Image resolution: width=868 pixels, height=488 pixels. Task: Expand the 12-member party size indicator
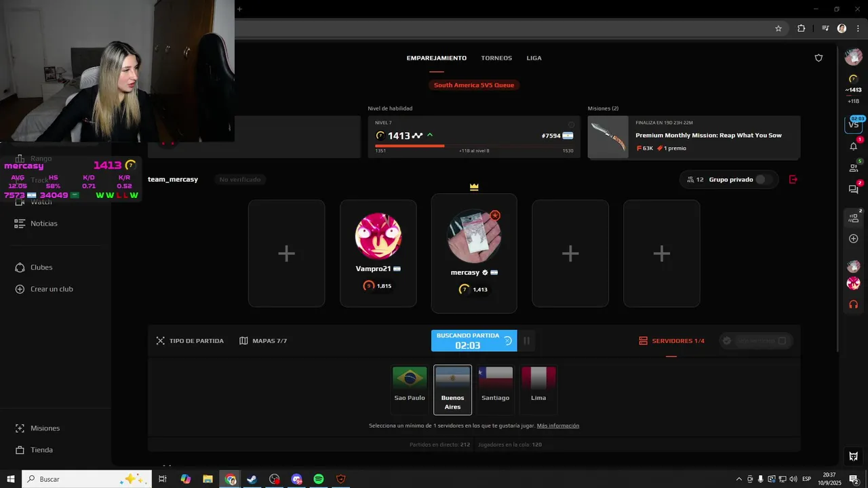695,180
